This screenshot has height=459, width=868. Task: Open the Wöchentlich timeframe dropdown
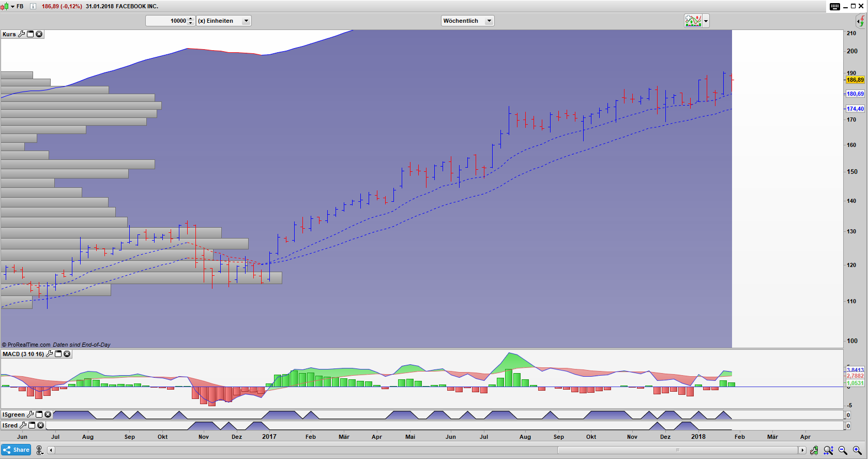point(489,21)
